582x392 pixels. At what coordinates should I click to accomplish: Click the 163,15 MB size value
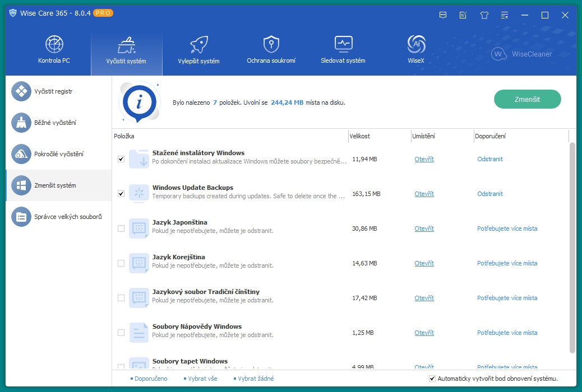pos(366,194)
